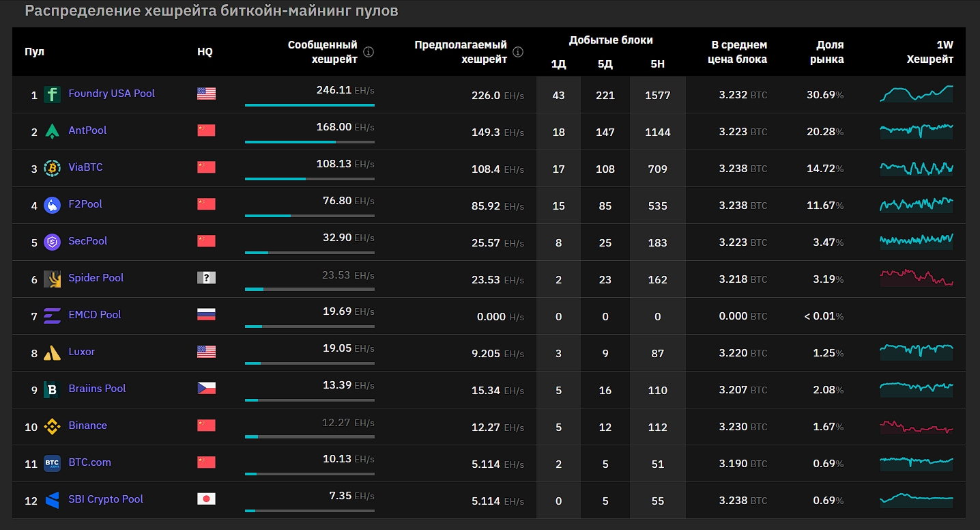Click the US flag in Luxor row

[206, 352]
